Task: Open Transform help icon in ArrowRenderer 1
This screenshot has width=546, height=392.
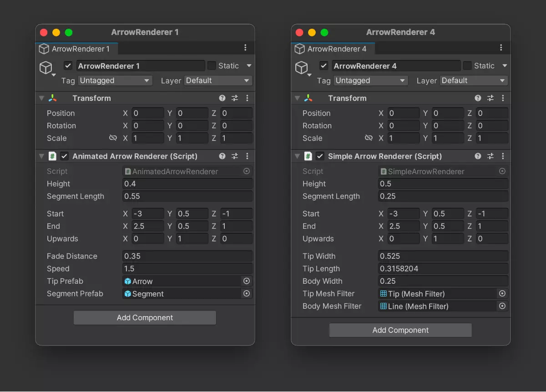Action: pos(222,98)
